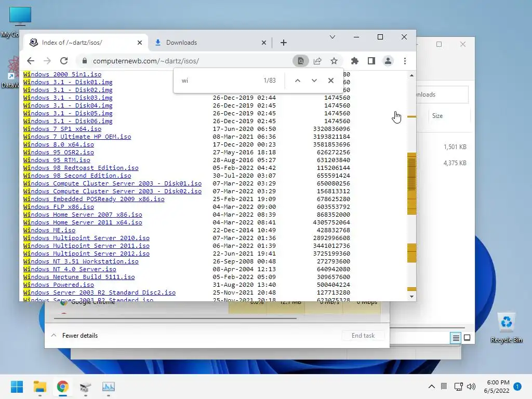Switch File Explorer to details view
Screen dimensions: 532x399
pyautogui.click(x=456, y=338)
